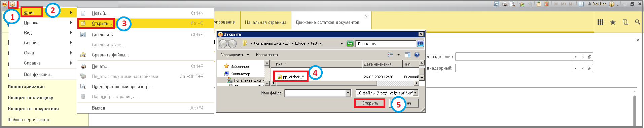Screen dimensions: 644x128
Task: Click the magnifier search icon in yellow panel
Action: [x=637, y=22]
